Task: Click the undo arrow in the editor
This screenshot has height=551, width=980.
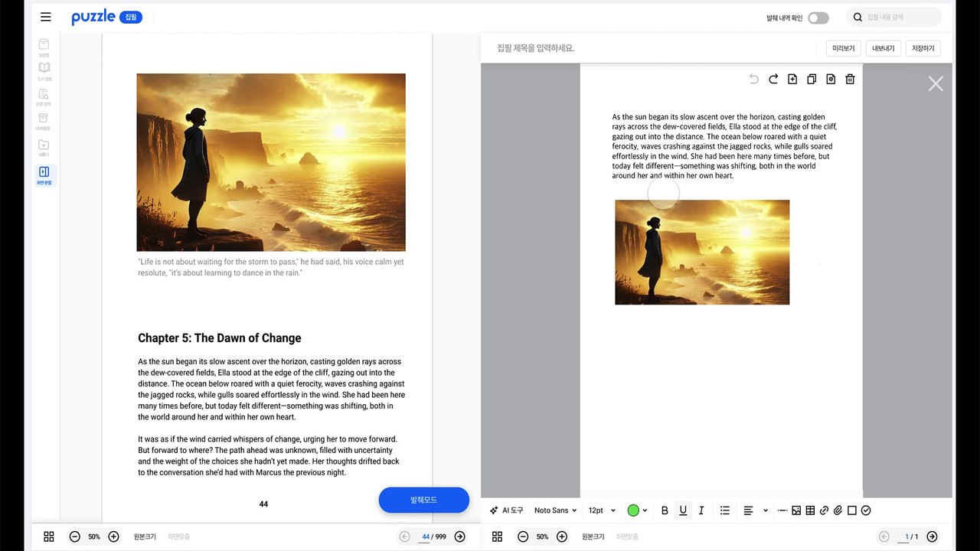Action: tap(754, 79)
